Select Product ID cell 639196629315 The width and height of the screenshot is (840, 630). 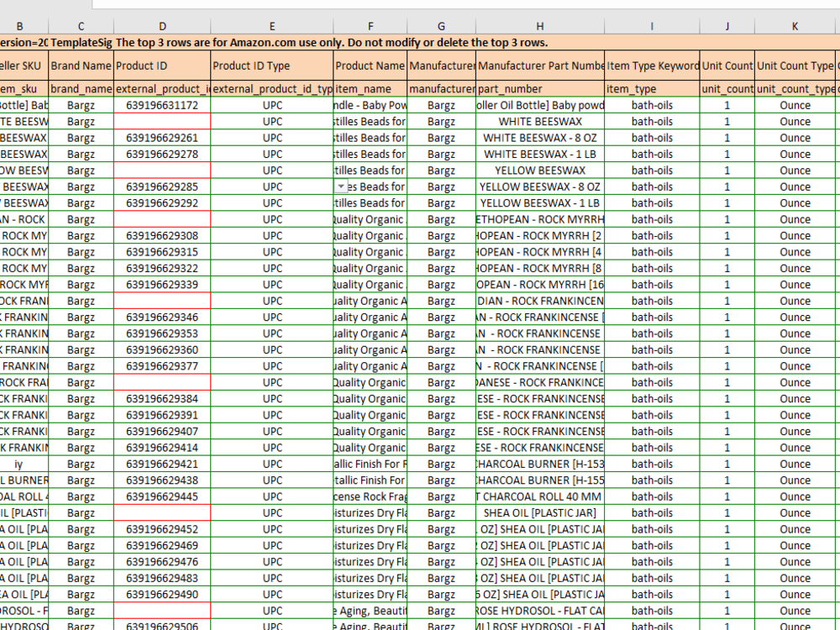pos(162,252)
